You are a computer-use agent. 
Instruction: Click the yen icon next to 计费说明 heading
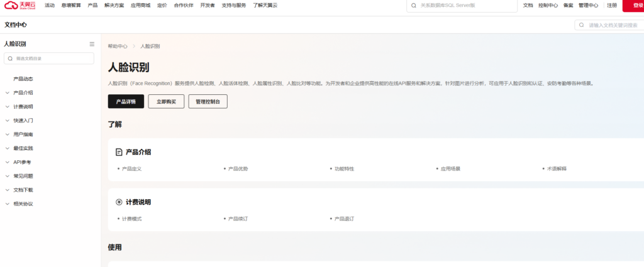click(x=119, y=202)
